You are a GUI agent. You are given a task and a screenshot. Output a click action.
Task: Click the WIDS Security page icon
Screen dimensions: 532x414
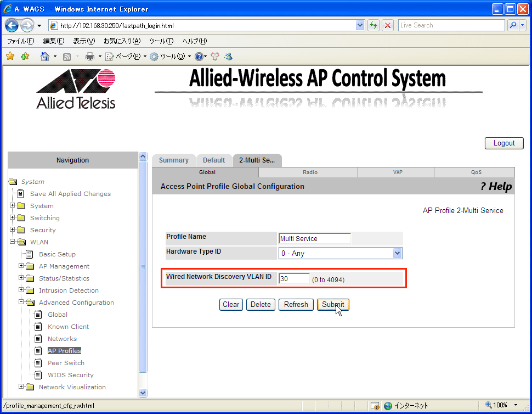(38, 375)
